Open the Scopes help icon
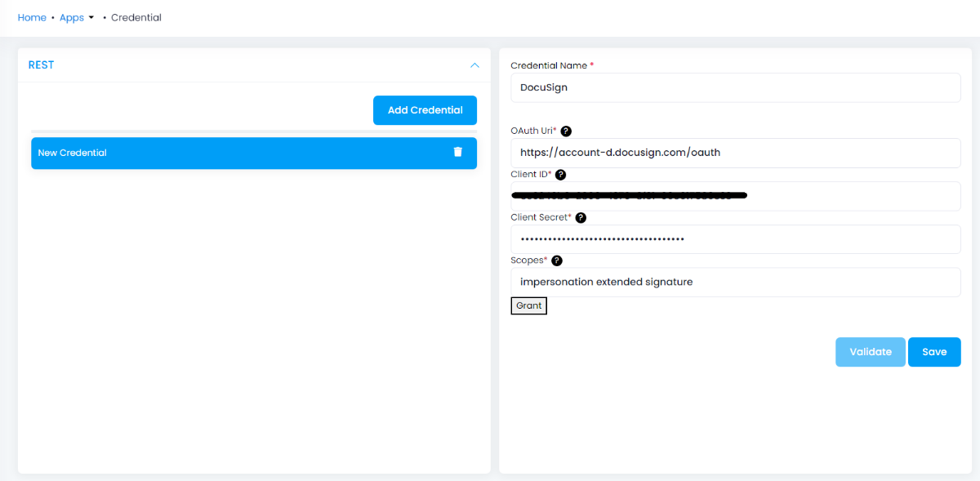980x481 pixels. [556, 261]
